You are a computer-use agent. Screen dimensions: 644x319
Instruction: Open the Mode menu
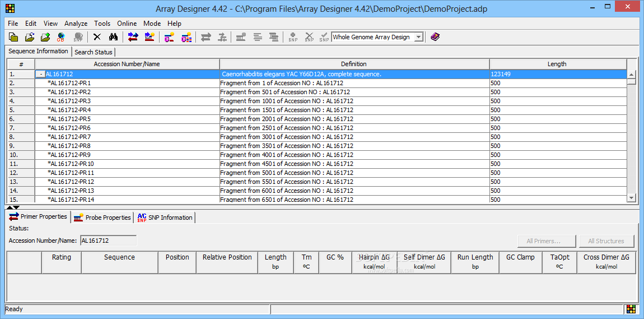(x=152, y=24)
